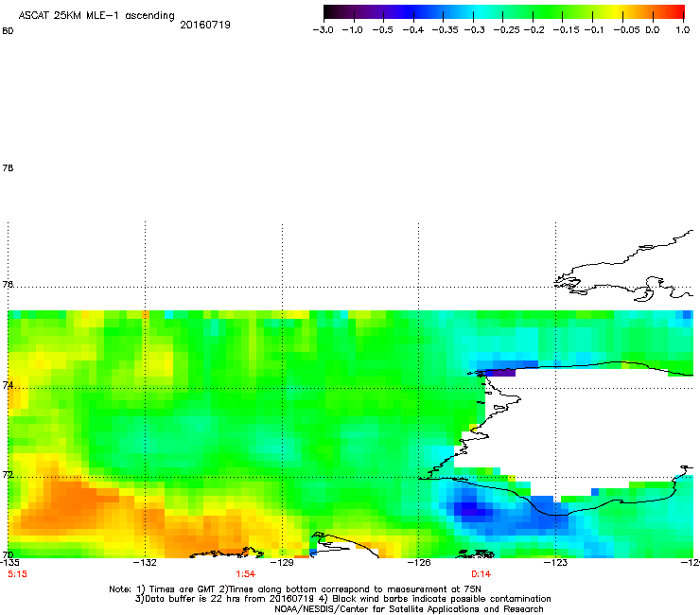
Task: Click the -0.3 colorbar label
Action: point(475,30)
